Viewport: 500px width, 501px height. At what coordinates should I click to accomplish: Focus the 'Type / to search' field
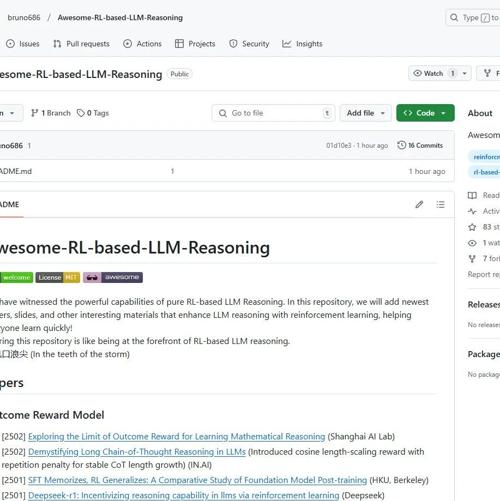[x=473, y=17]
